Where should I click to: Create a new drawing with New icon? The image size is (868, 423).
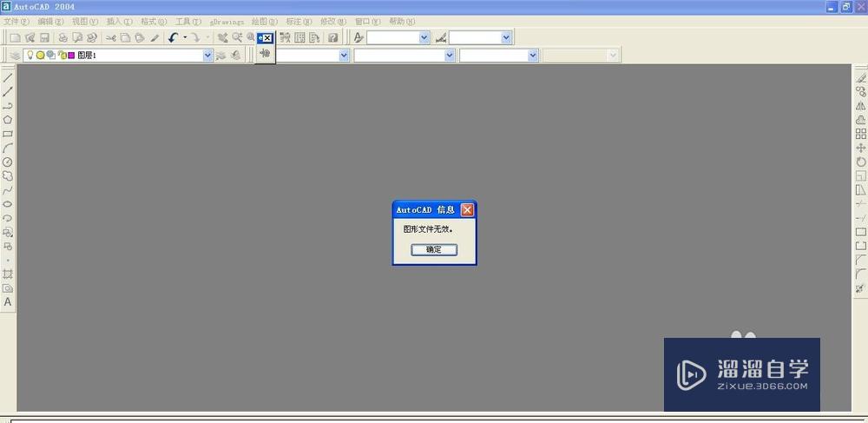pyautogui.click(x=16, y=37)
